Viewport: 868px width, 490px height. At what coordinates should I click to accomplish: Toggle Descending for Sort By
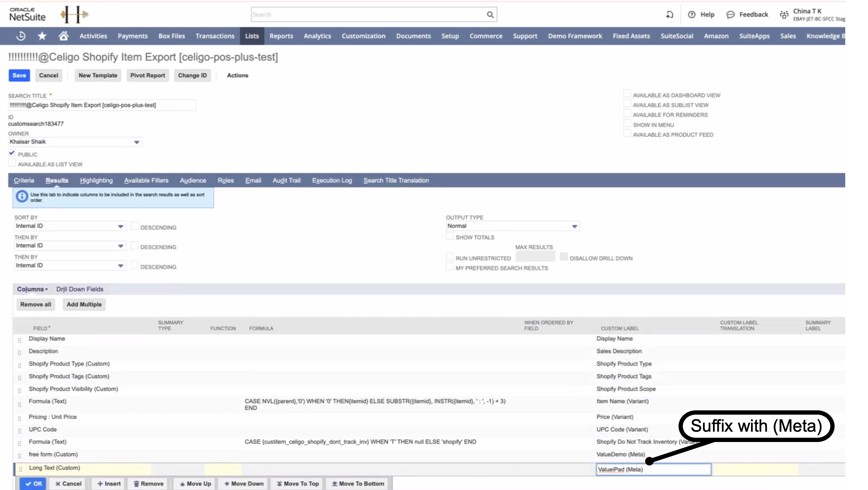pos(134,226)
